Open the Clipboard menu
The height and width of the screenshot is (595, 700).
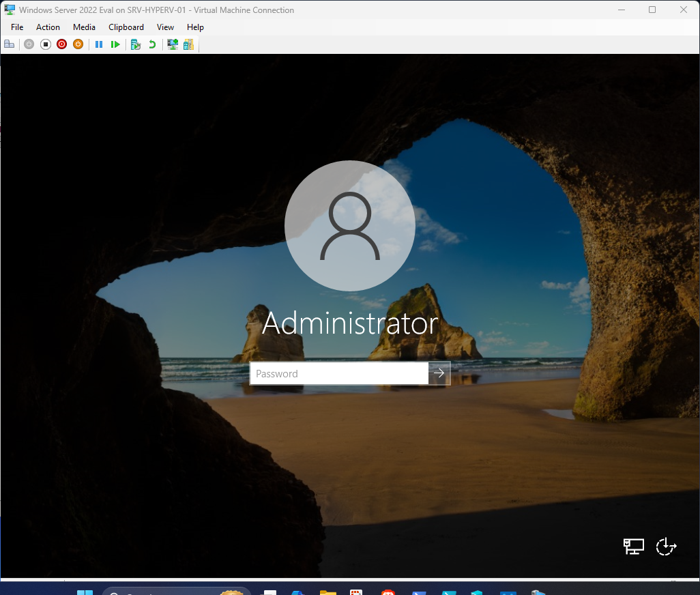point(126,27)
